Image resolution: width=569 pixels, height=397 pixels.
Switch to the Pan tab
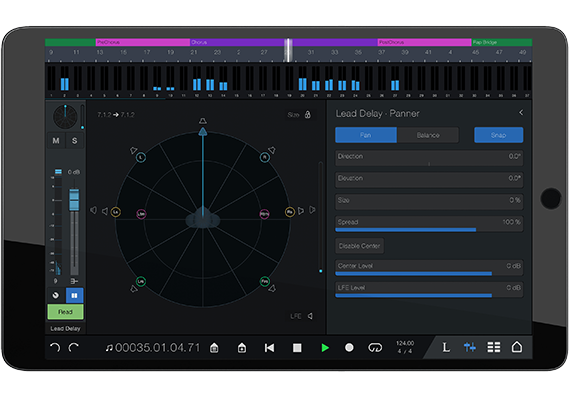(365, 135)
